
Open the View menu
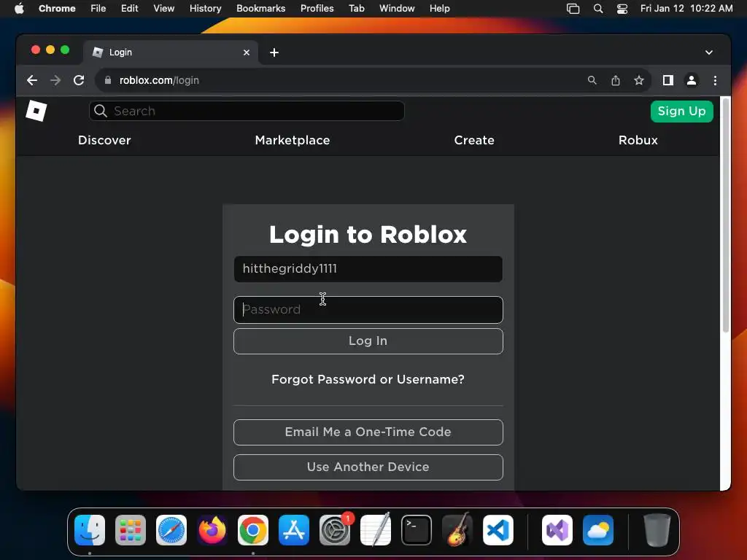(x=163, y=8)
